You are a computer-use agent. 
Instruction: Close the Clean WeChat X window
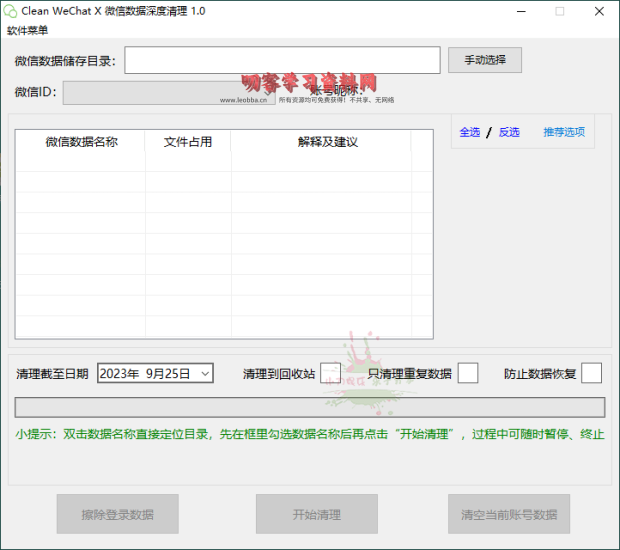[x=599, y=11]
